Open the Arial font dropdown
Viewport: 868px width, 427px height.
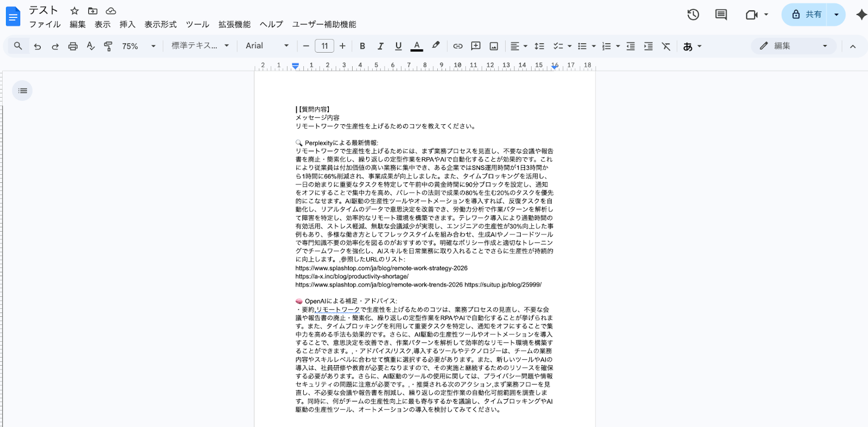[267, 46]
